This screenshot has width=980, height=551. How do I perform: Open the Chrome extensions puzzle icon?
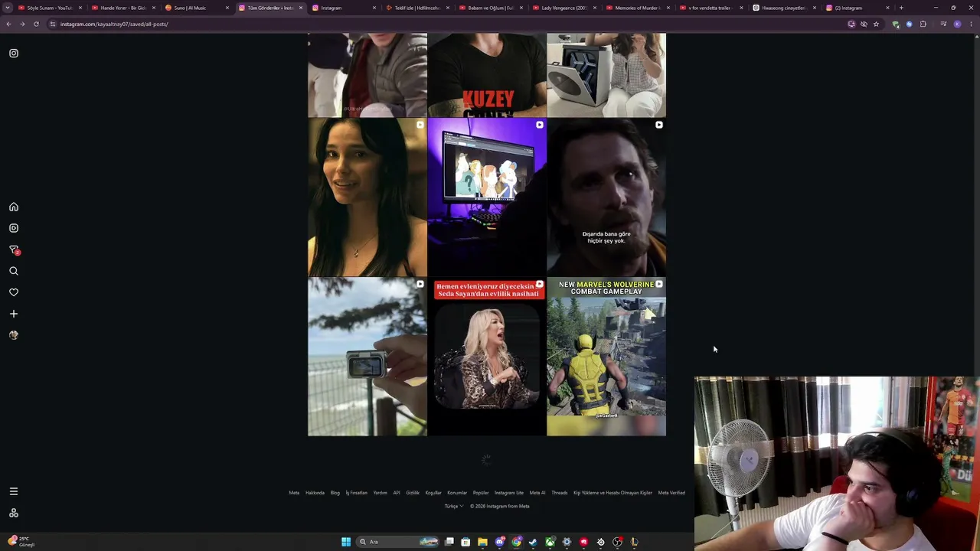pos(923,24)
